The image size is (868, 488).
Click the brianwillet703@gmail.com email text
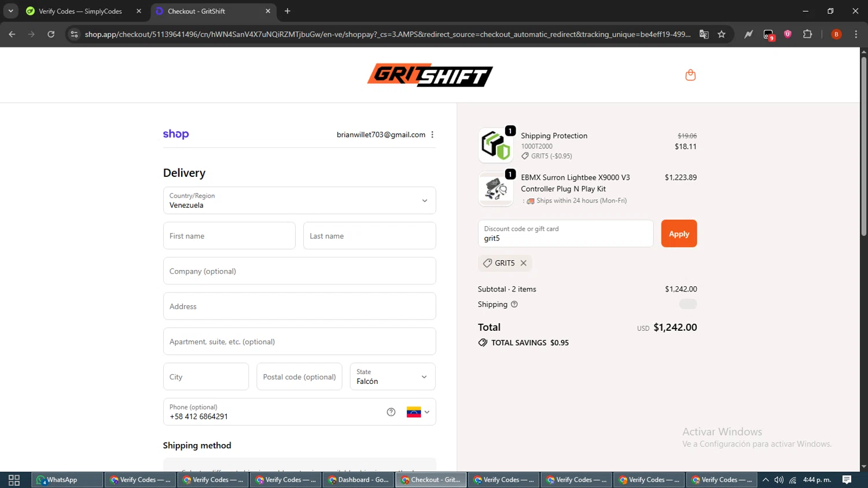(381, 135)
